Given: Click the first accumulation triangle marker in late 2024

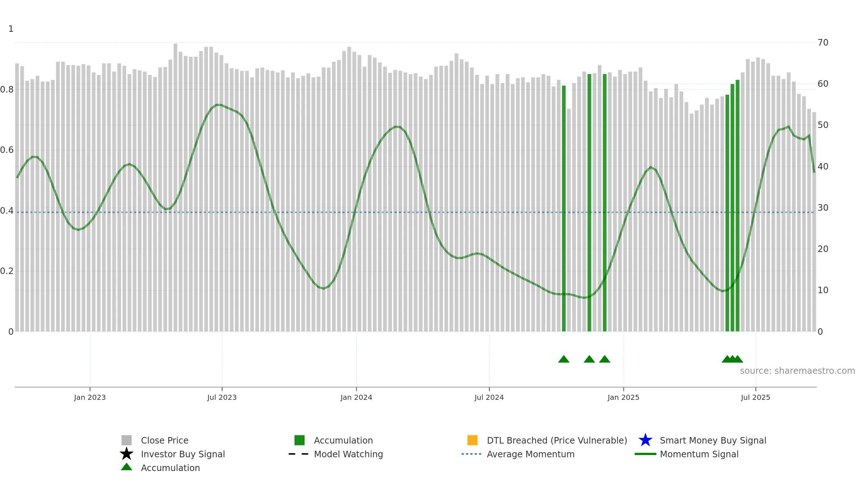Looking at the screenshot, I should click(x=564, y=359).
